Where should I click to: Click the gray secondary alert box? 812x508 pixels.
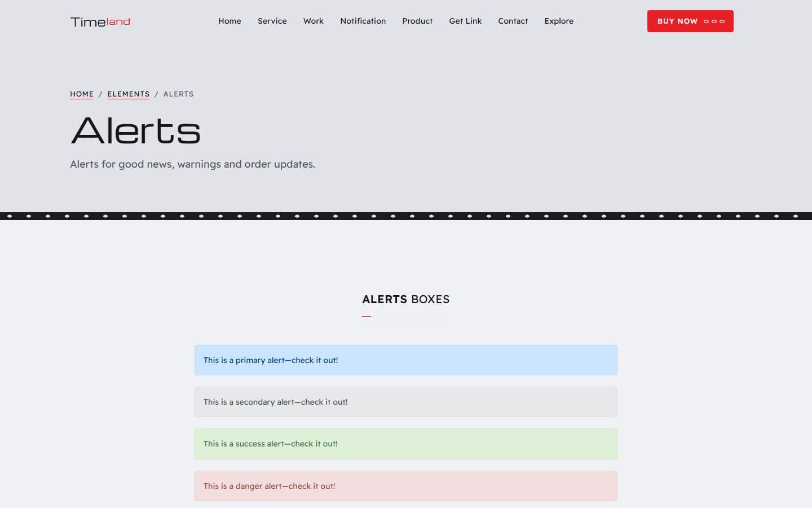click(406, 402)
